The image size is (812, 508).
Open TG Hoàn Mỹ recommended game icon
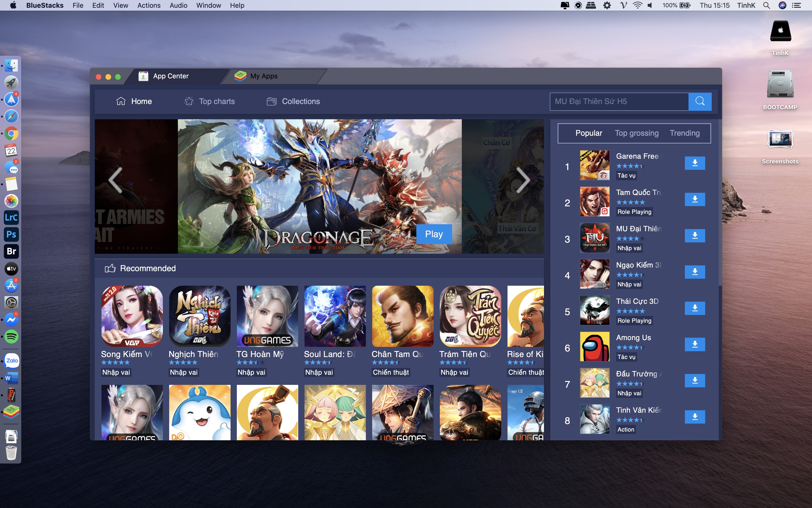268,316
